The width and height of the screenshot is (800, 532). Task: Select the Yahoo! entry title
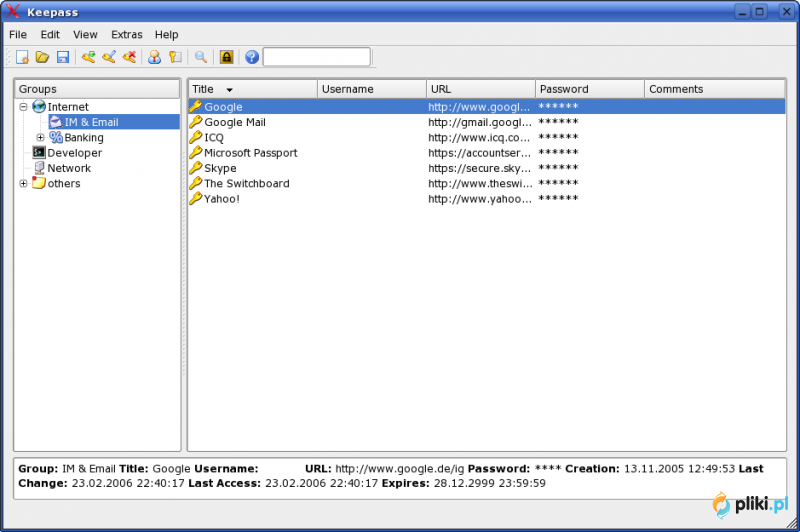(222, 199)
